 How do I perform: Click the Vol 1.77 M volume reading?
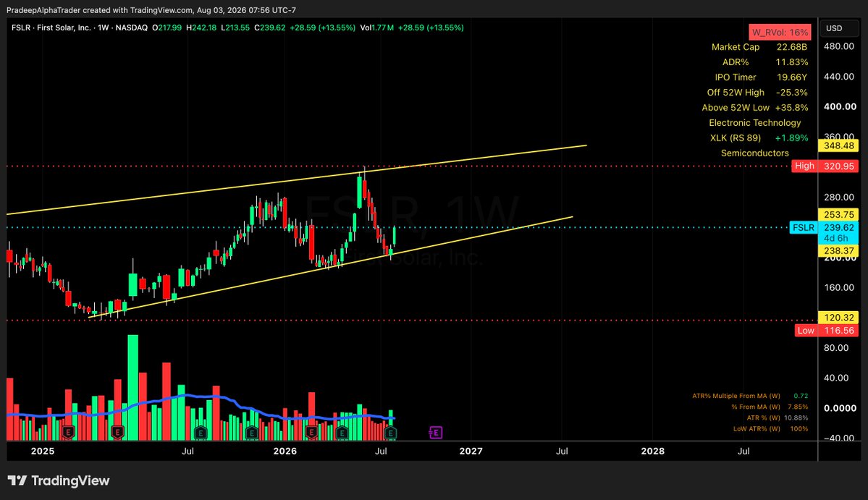(x=377, y=27)
